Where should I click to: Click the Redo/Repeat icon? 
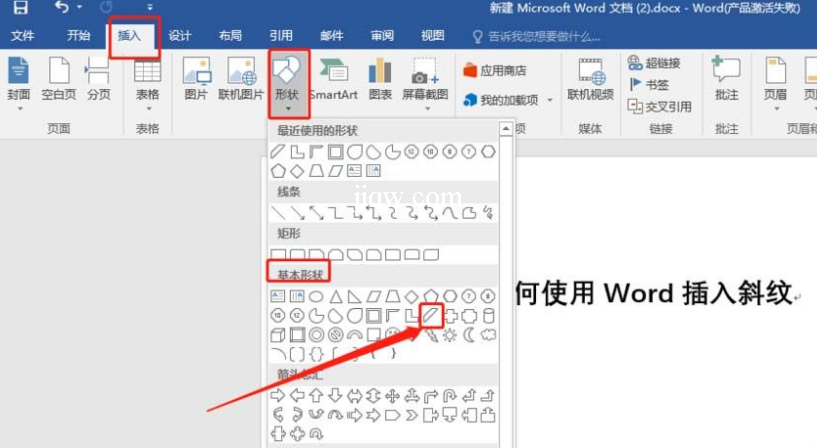point(106,7)
